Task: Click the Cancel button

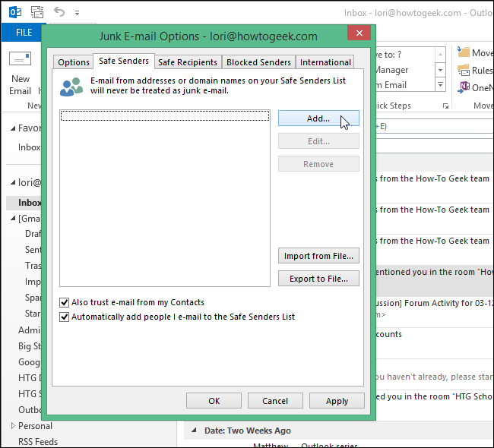Action: tap(275, 400)
